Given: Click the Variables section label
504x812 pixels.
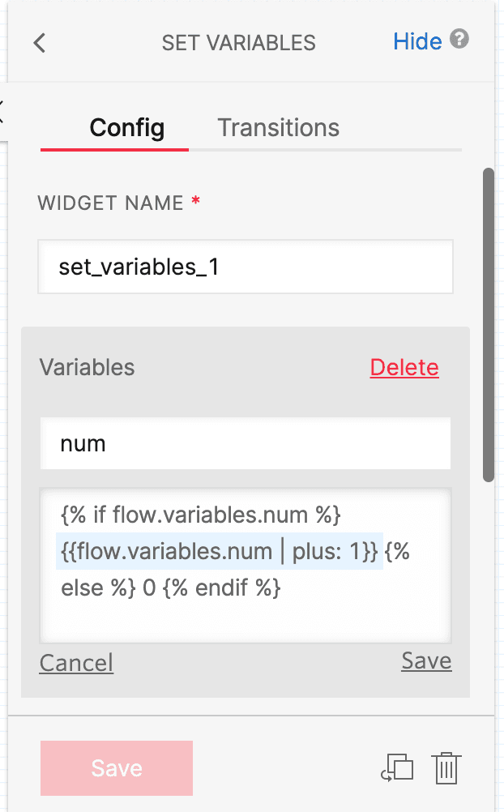Looking at the screenshot, I should click(86, 367).
